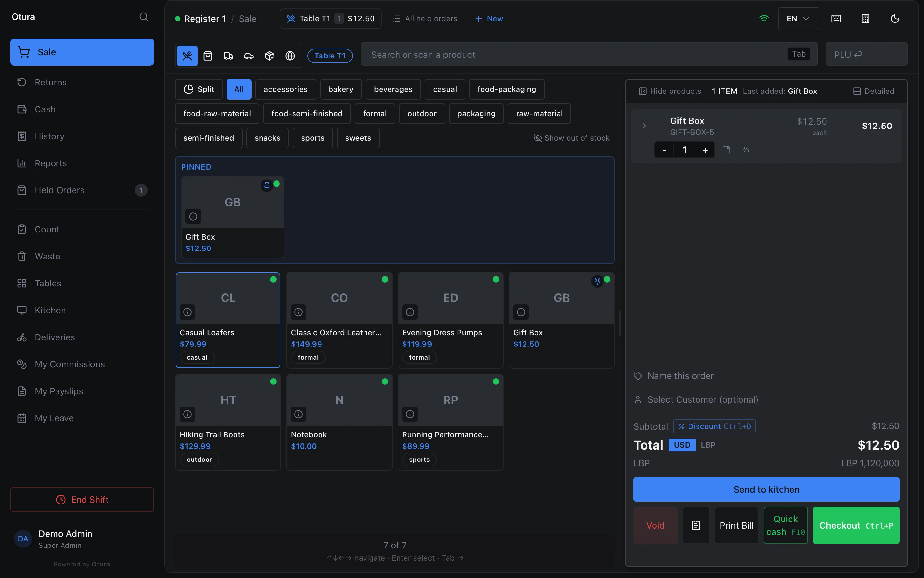Toggle dark mode moon icon
Image resolution: width=924 pixels, height=578 pixels.
(x=895, y=18)
